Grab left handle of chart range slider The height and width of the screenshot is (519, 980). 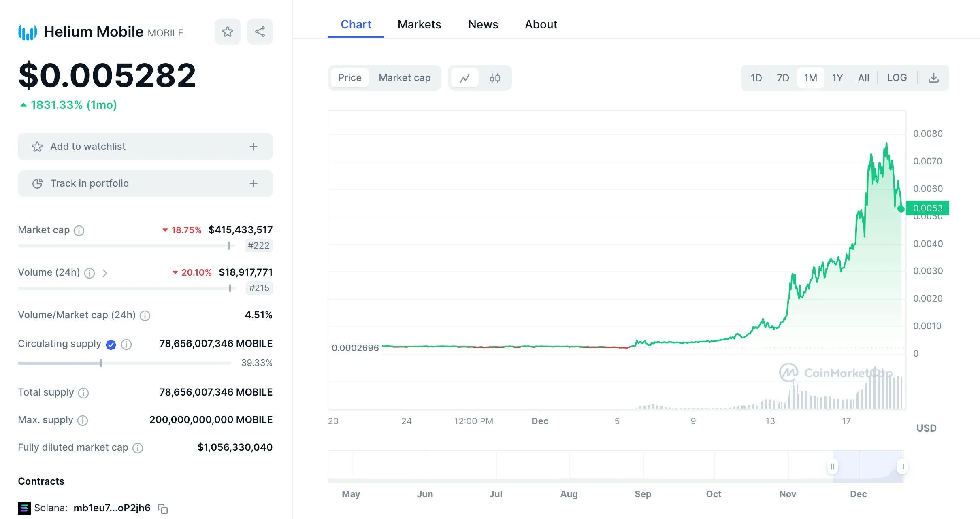click(x=832, y=466)
